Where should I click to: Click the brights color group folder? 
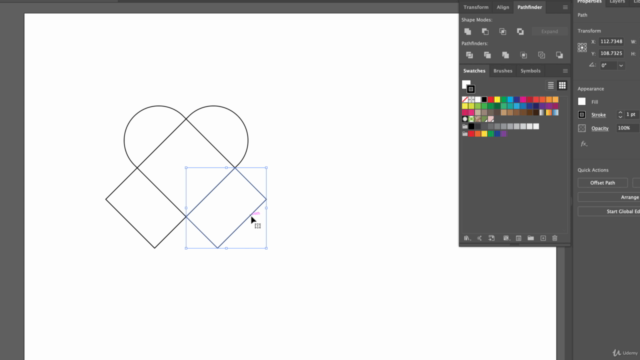coord(465,134)
